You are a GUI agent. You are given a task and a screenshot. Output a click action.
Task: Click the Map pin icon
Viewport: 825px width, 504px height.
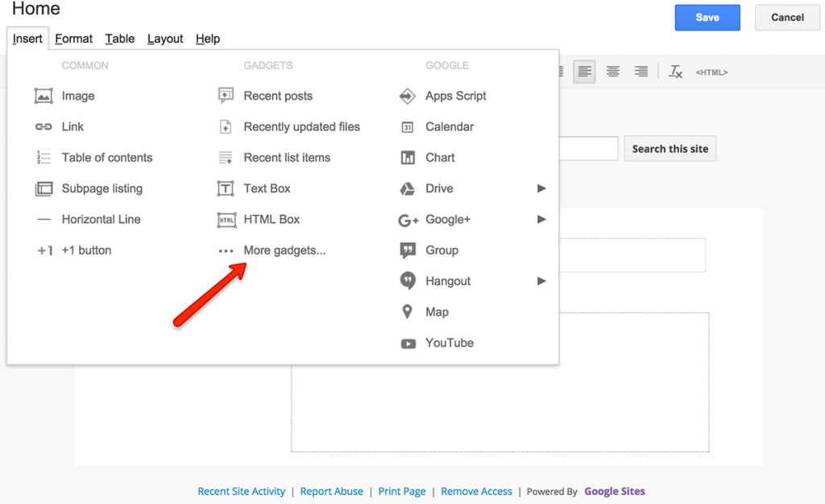pos(407,312)
